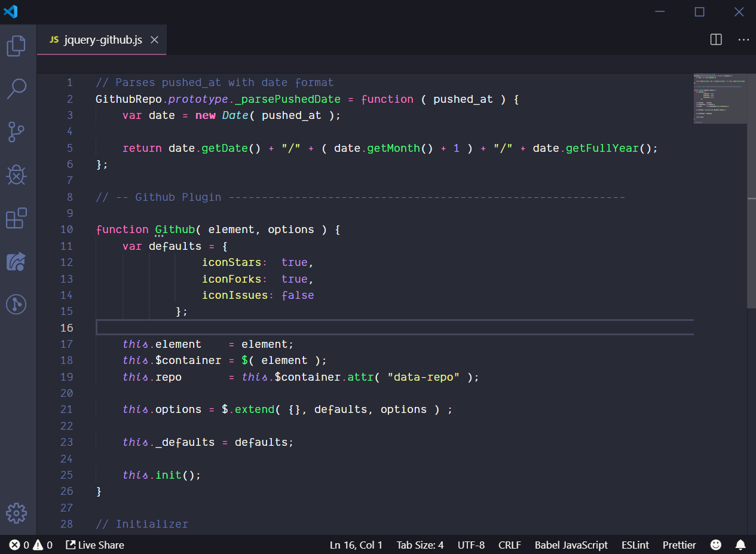Send feedback via the smiley icon
Image resolution: width=756 pixels, height=554 pixels.
pyautogui.click(x=715, y=544)
